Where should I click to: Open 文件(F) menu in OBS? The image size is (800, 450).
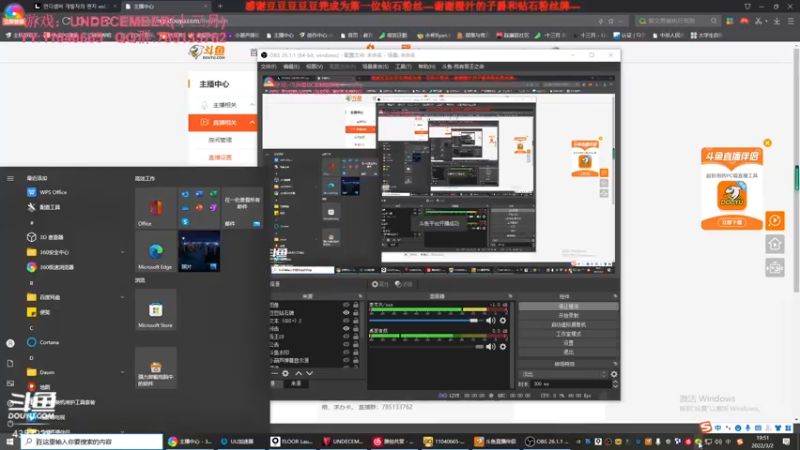(x=268, y=66)
